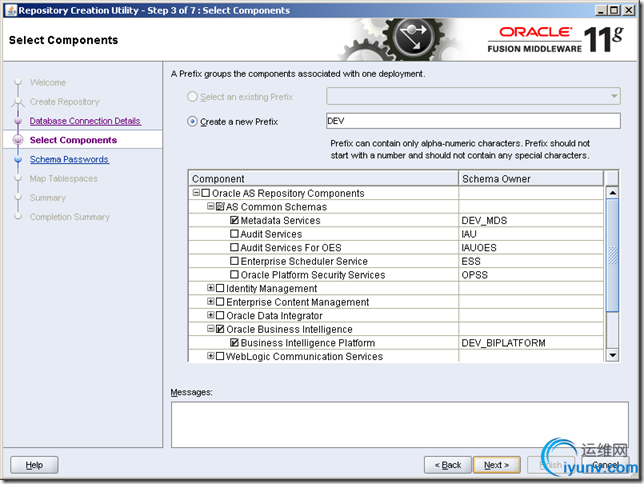The height and width of the screenshot is (484, 644).
Task: Select the Metadata Services row label
Action: coord(280,220)
